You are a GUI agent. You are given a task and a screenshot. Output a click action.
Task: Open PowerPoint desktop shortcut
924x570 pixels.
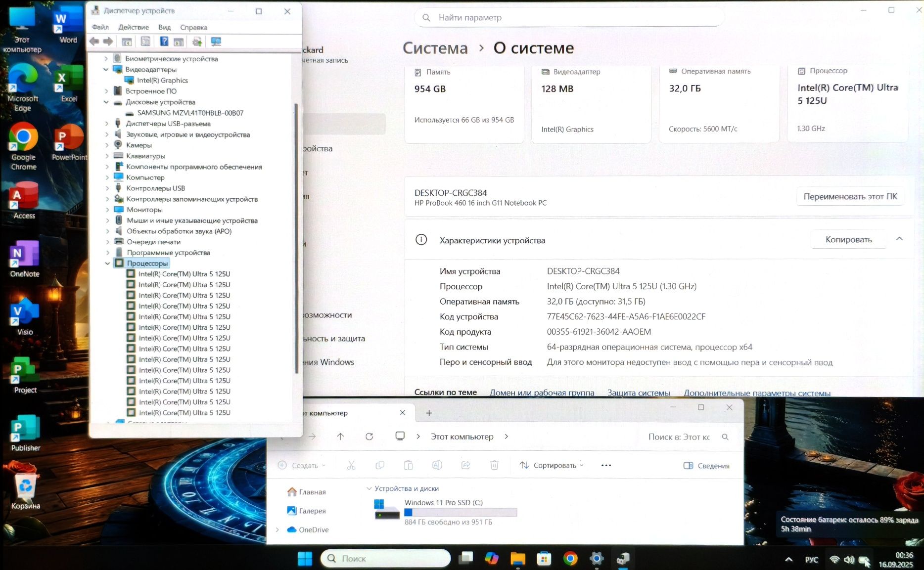coord(69,142)
